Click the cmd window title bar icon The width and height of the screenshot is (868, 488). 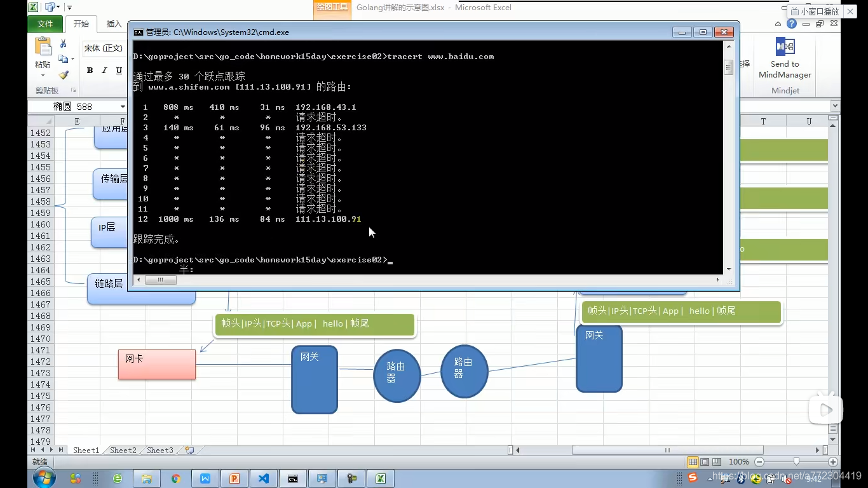[x=138, y=32]
